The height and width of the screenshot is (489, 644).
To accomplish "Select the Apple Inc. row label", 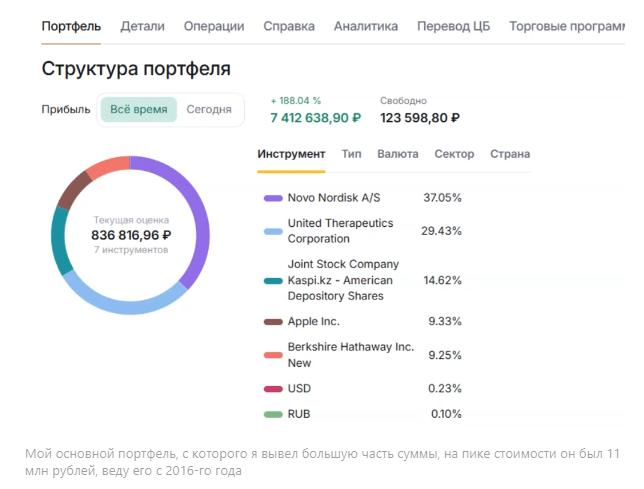I will tap(314, 321).
